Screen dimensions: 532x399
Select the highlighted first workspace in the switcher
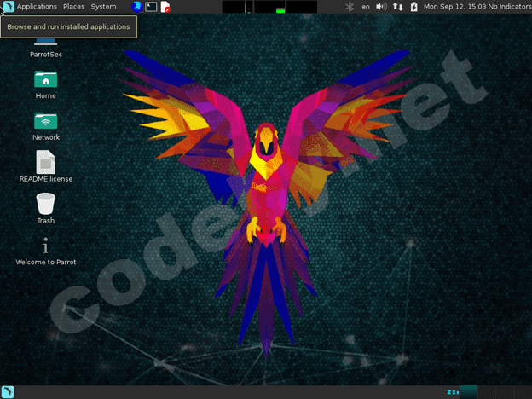pyautogui.click(x=469, y=392)
